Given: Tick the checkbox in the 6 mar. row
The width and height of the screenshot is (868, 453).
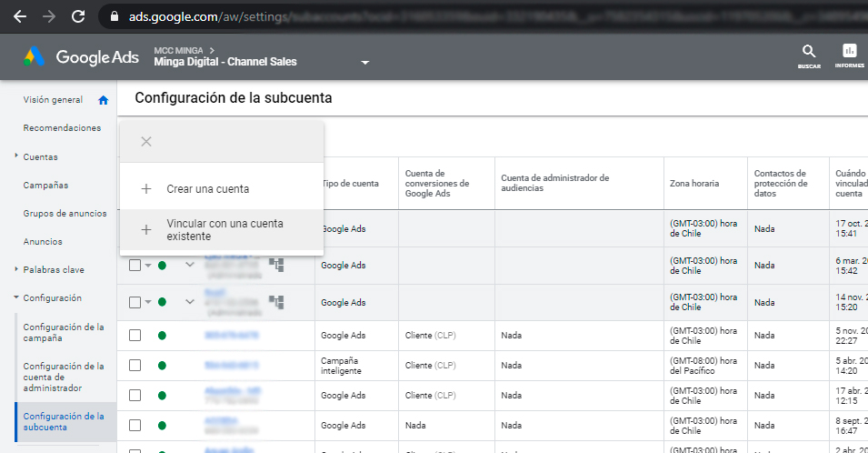Looking at the screenshot, I should [135, 266].
